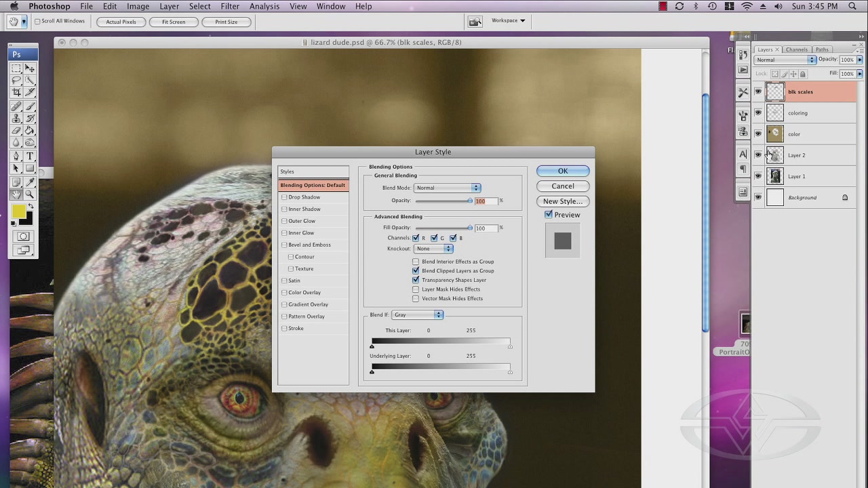Image resolution: width=868 pixels, height=488 pixels.
Task: Select the Rectangular Marquee tool
Action: [x=16, y=68]
